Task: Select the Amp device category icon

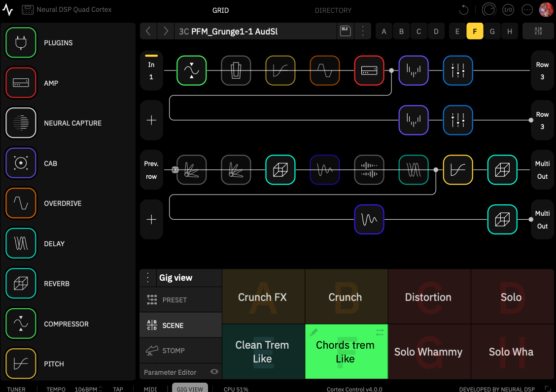Action: pyautogui.click(x=21, y=83)
